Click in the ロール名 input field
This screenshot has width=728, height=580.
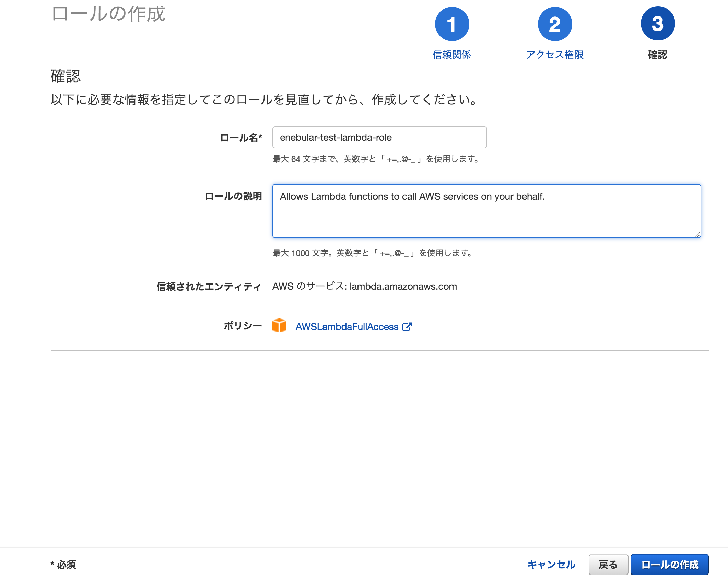(x=379, y=137)
